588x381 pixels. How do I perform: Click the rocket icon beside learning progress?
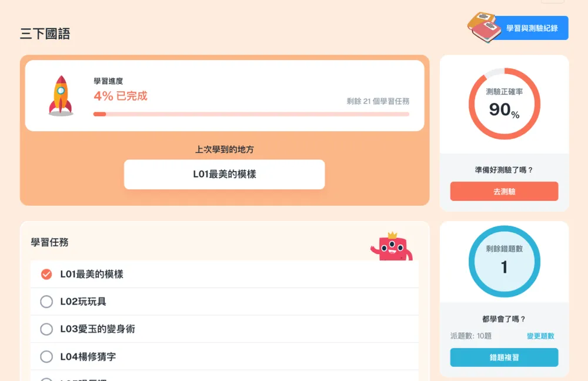[x=61, y=95]
